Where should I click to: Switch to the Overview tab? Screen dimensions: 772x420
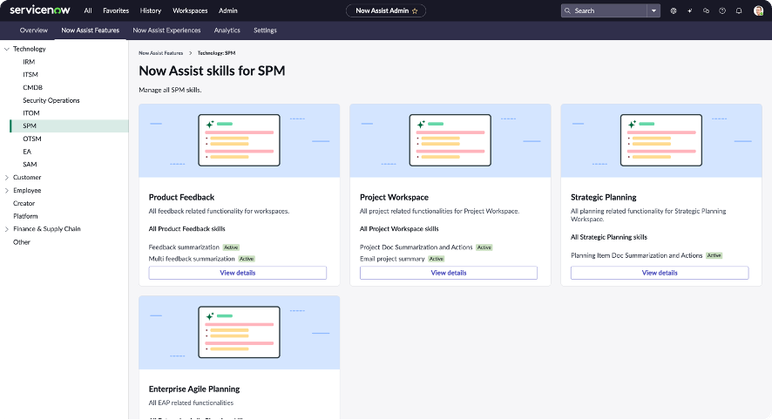pyautogui.click(x=33, y=30)
